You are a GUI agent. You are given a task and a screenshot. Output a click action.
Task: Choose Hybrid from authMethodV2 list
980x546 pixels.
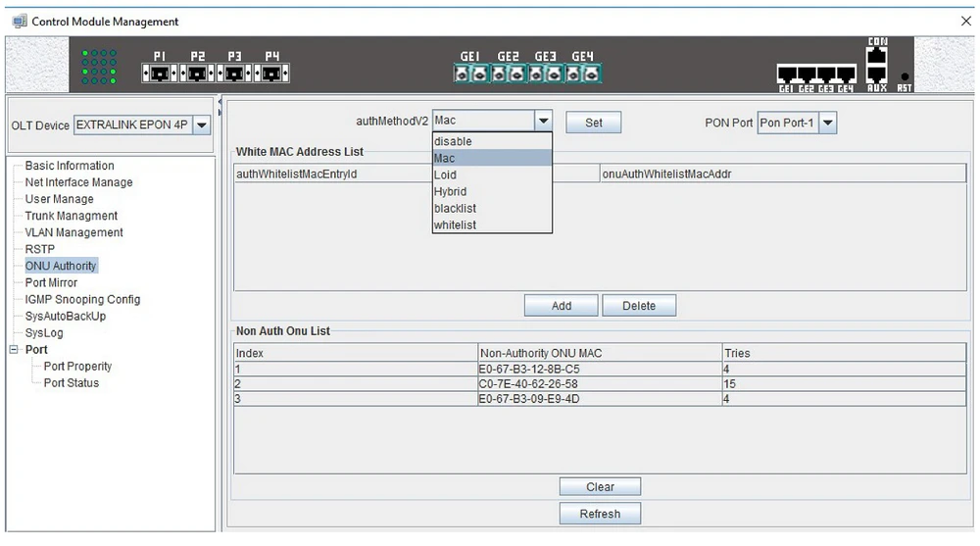(450, 192)
